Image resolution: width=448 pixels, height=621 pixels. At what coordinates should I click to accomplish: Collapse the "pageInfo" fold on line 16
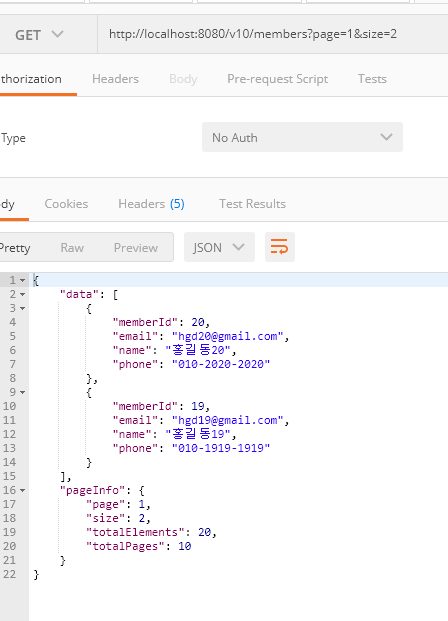[23, 490]
